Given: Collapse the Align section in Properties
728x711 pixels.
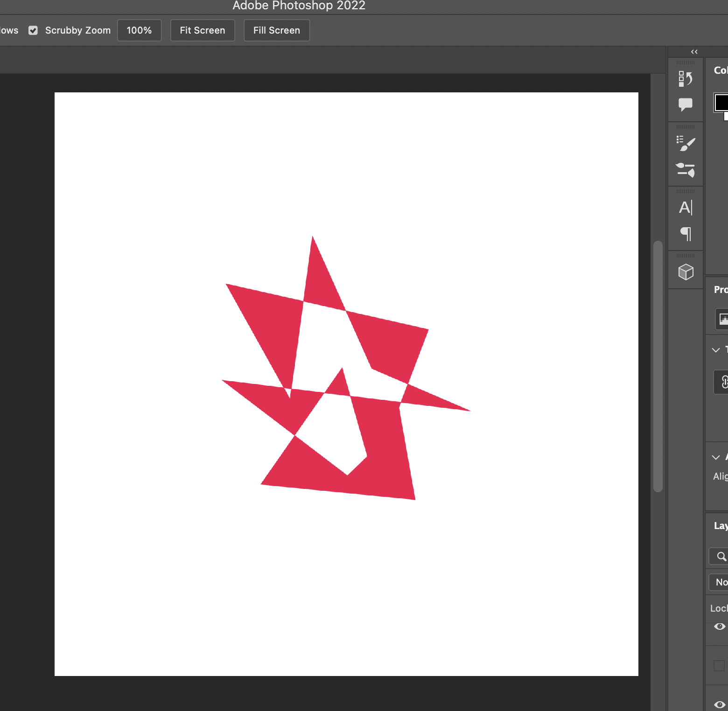Looking at the screenshot, I should click(x=715, y=457).
